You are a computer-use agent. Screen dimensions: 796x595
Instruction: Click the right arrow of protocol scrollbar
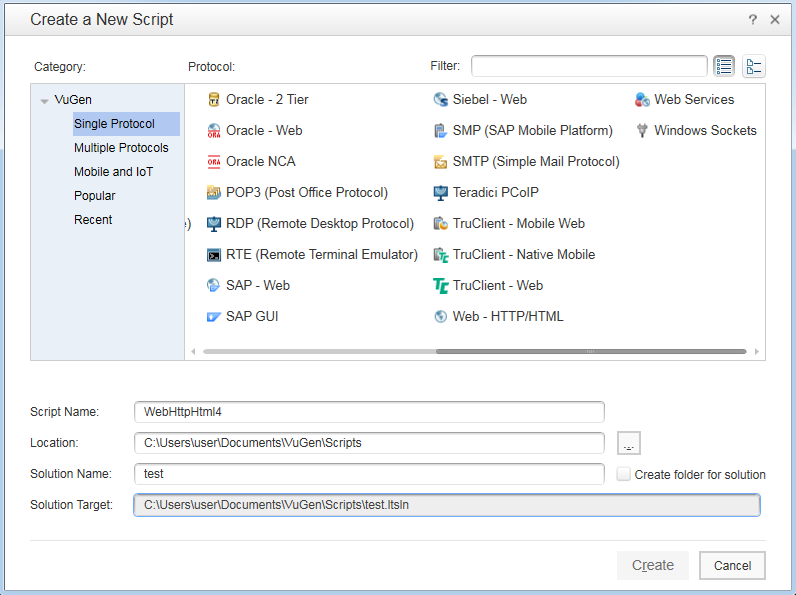[x=756, y=351]
